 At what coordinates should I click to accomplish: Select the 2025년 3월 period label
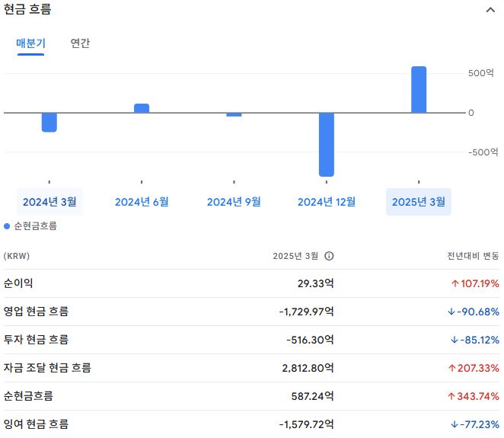[419, 202]
